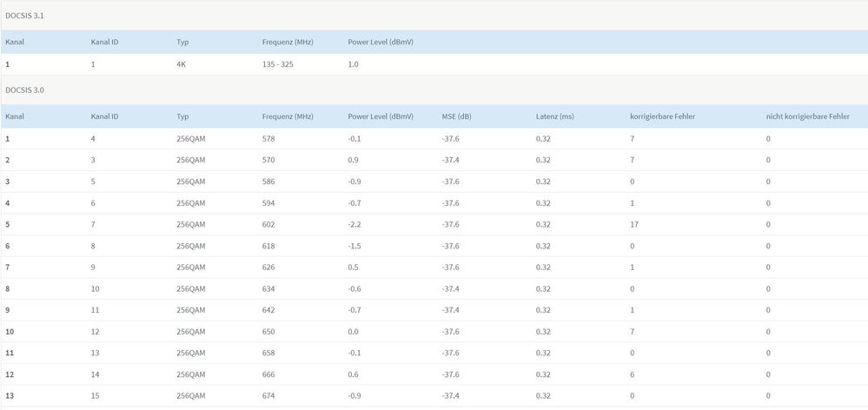The width and height of the screenshot is (868, 410).
Task: Select the Kanal ID column header in DOCSIS 3.0
Action: [x=104, y=116]
